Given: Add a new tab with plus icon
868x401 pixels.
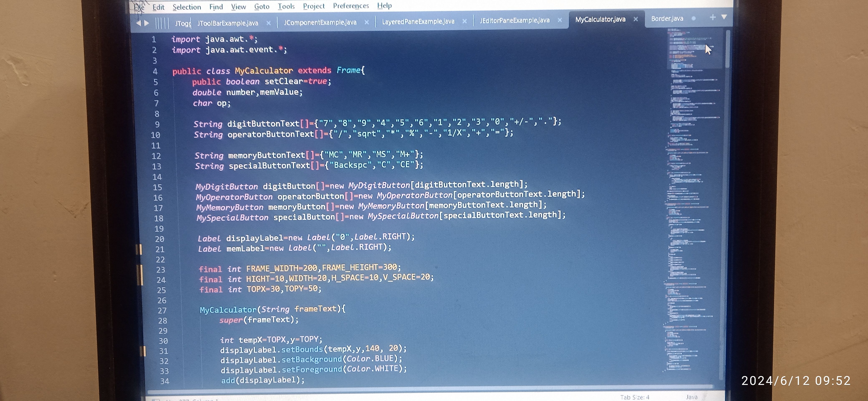Looking at the screenshot, I should 712,17.
